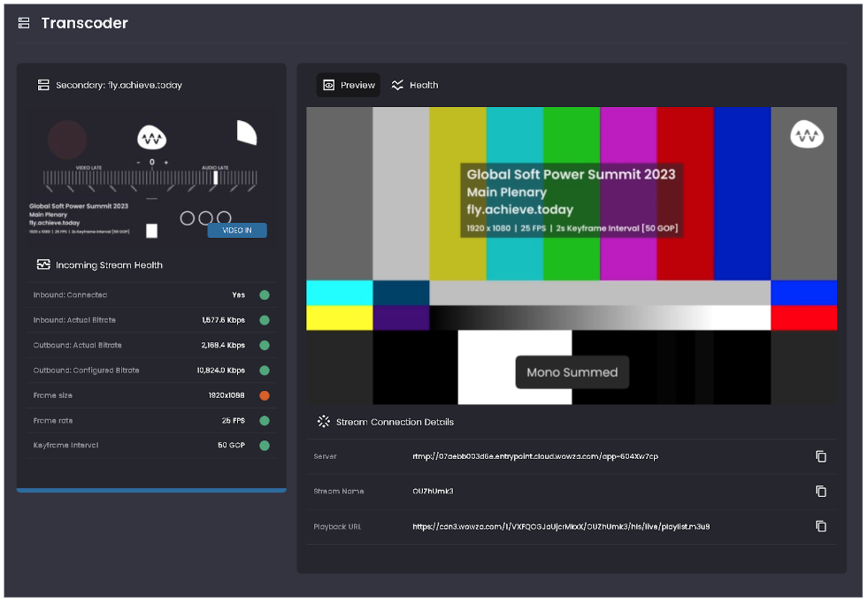Click the server icon beside Secondary: fly.achieve.today
Viewport: 868px width, 604px height.
[x=42, y=85]
